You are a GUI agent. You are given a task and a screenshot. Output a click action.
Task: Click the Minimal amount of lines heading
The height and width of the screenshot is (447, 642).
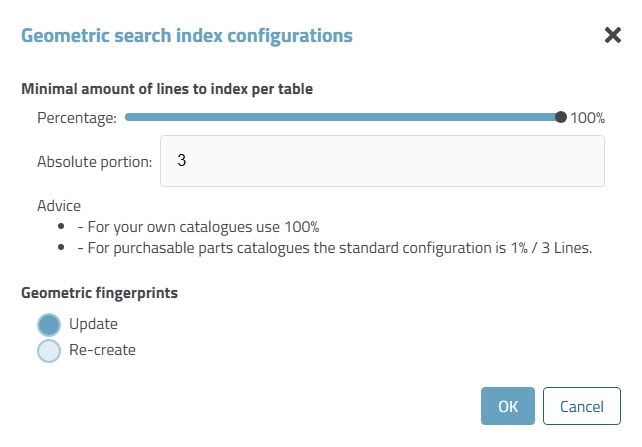[x=167, y=88]
